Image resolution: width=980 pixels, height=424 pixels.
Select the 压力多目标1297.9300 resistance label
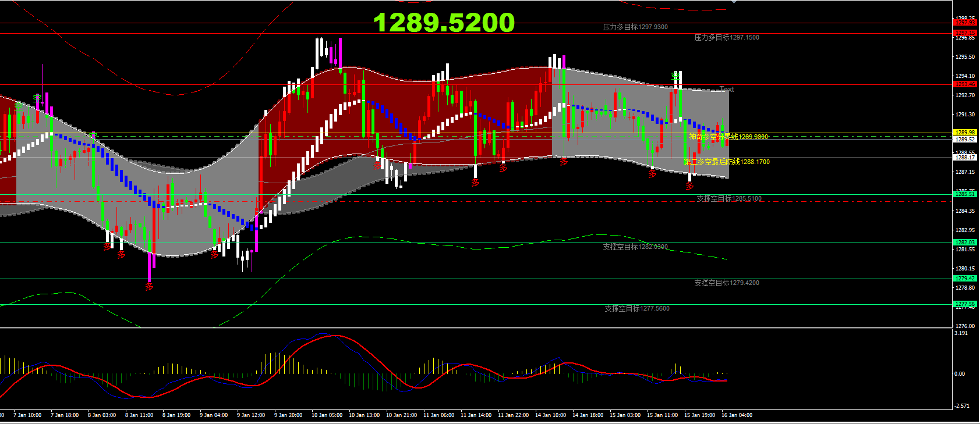635,27
